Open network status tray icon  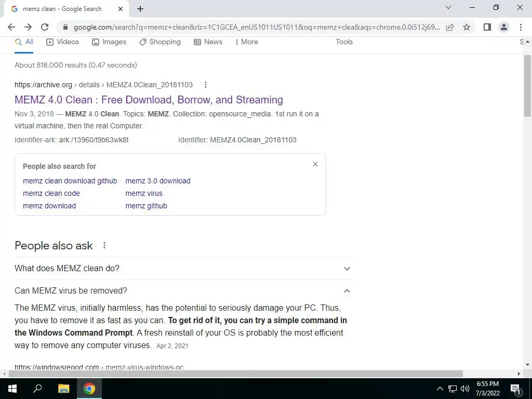(x=453, y=389)
